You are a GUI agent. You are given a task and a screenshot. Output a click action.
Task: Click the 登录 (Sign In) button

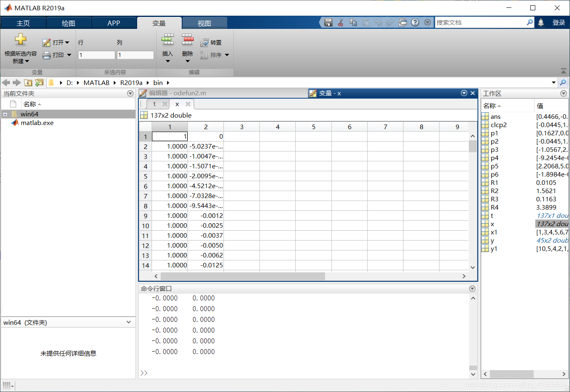(x=559, y=23)
